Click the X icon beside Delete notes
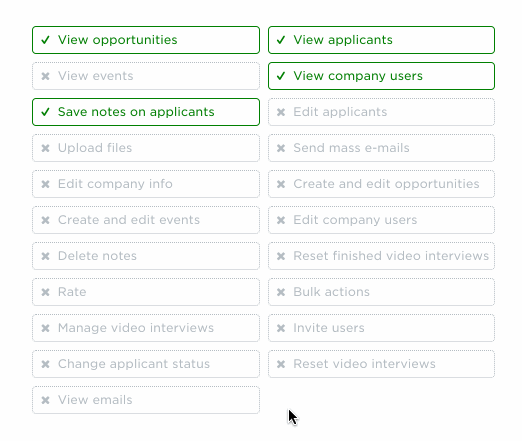The image size is (522, 441). point(45,256)
